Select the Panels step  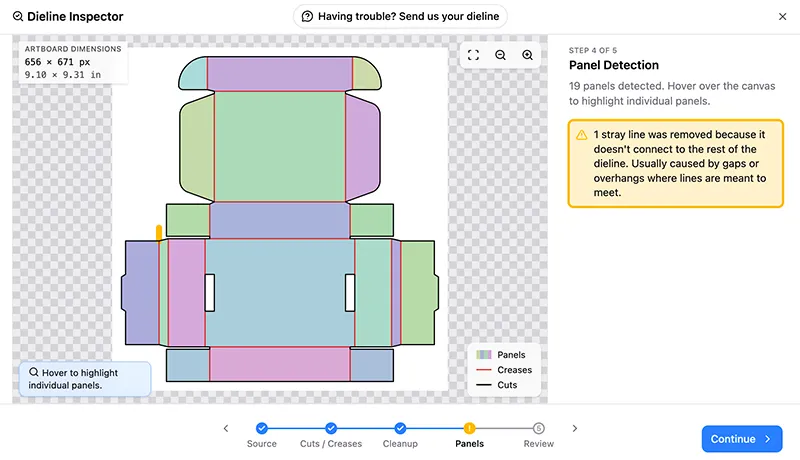tap(469, 435)
